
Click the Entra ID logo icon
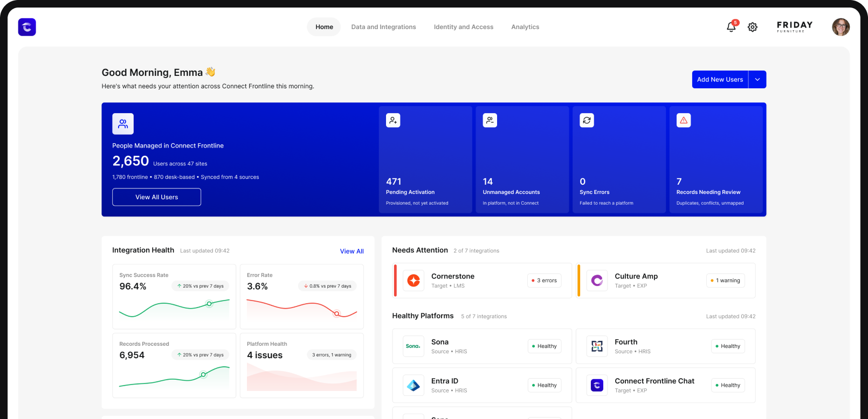coord(414,385)
